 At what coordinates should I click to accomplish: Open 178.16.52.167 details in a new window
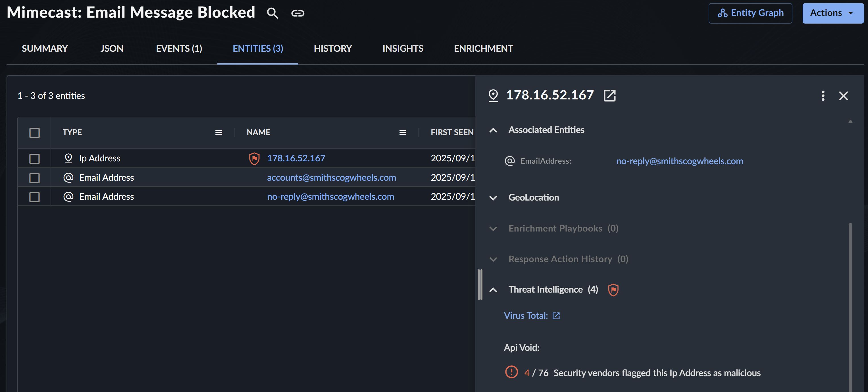609,96
